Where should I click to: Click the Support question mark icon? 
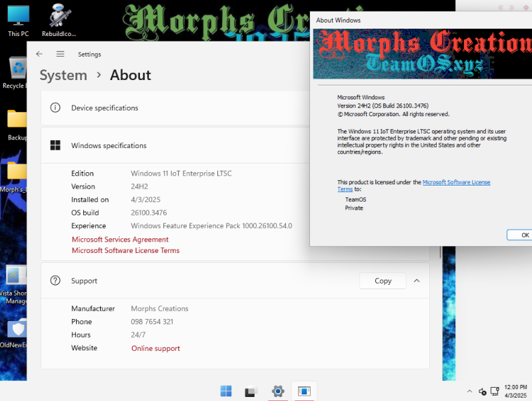tap(55, 280)
